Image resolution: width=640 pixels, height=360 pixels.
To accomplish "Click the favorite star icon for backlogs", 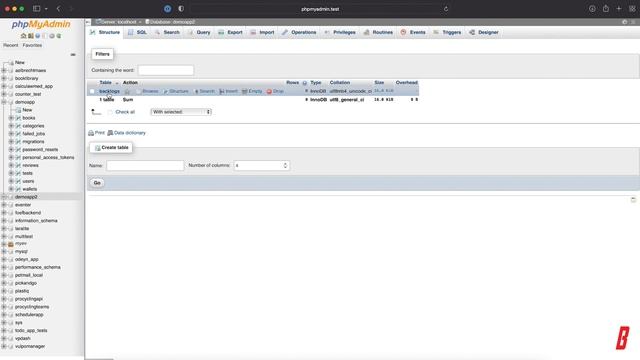I will click(x=127, y=91).
